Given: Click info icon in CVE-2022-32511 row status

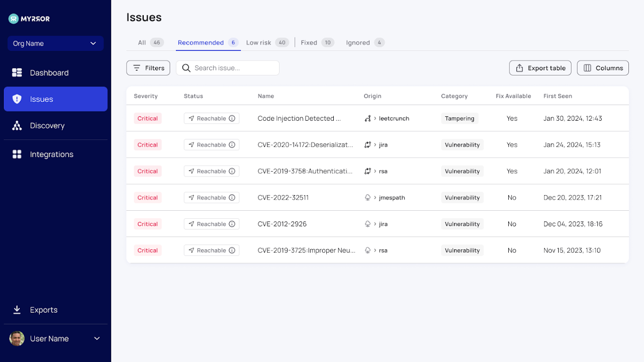Looking at the screenshot, I should (232, 198).
